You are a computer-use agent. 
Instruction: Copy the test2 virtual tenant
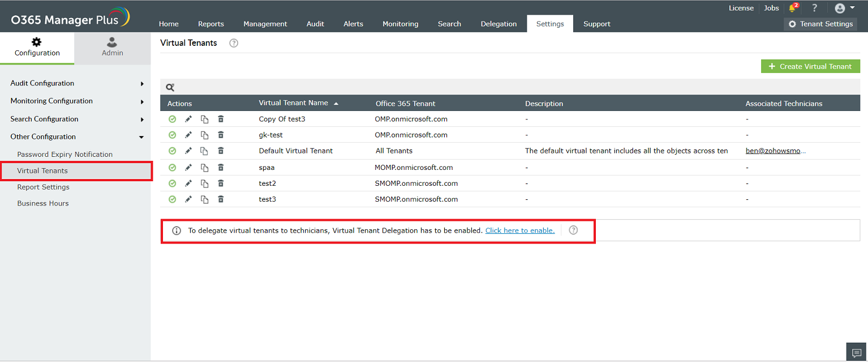tap(205, 183)
